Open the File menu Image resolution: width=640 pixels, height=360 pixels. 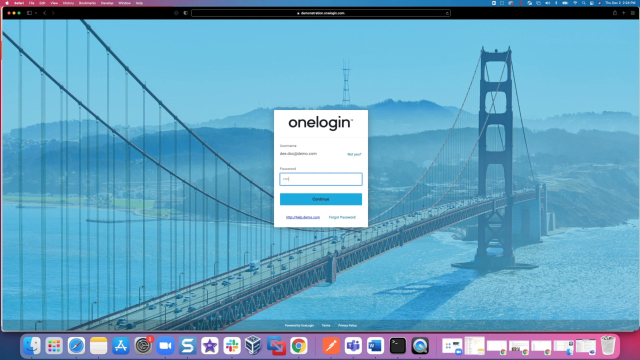tap(31, 3)
